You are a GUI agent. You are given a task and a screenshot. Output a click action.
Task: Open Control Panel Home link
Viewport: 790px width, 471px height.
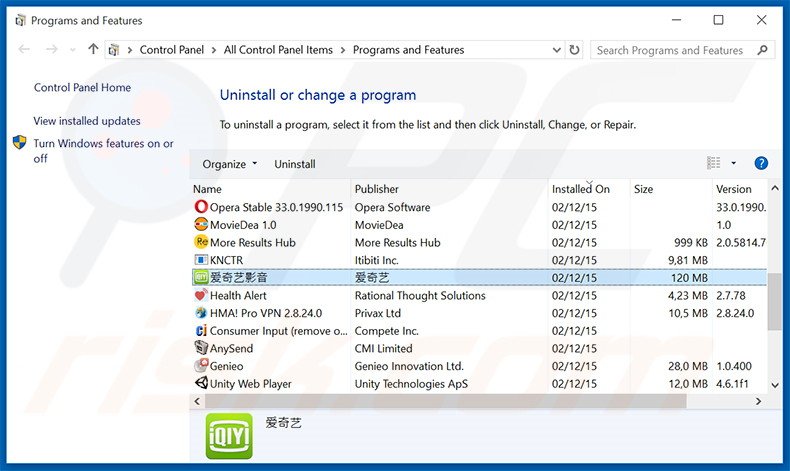click(x=82, y=87)
